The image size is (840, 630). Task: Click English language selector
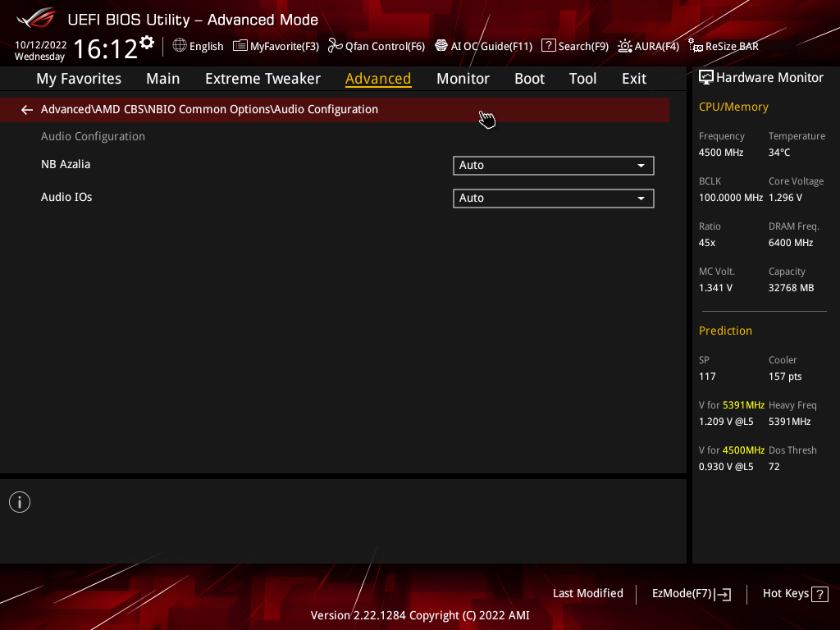206,47
